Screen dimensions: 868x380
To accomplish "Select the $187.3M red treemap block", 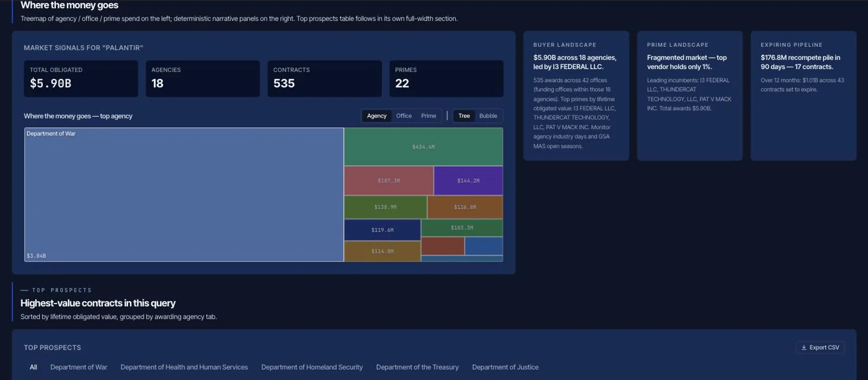I will coord(388,181).
